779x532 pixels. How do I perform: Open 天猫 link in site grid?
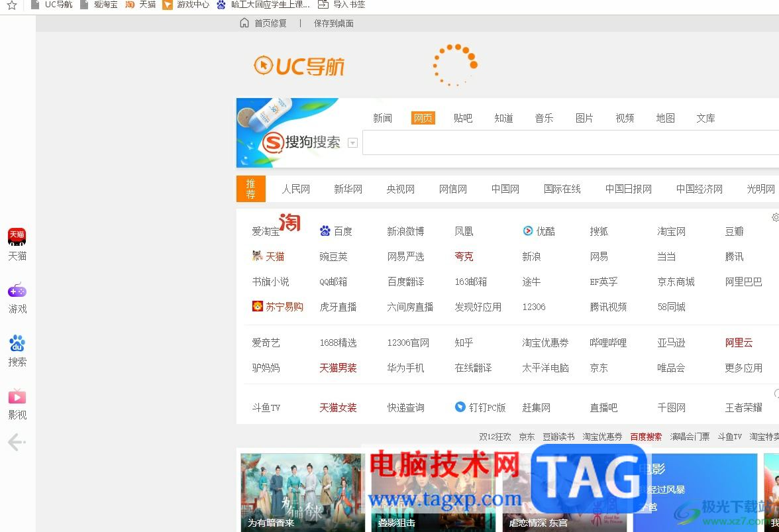point(268,256)
